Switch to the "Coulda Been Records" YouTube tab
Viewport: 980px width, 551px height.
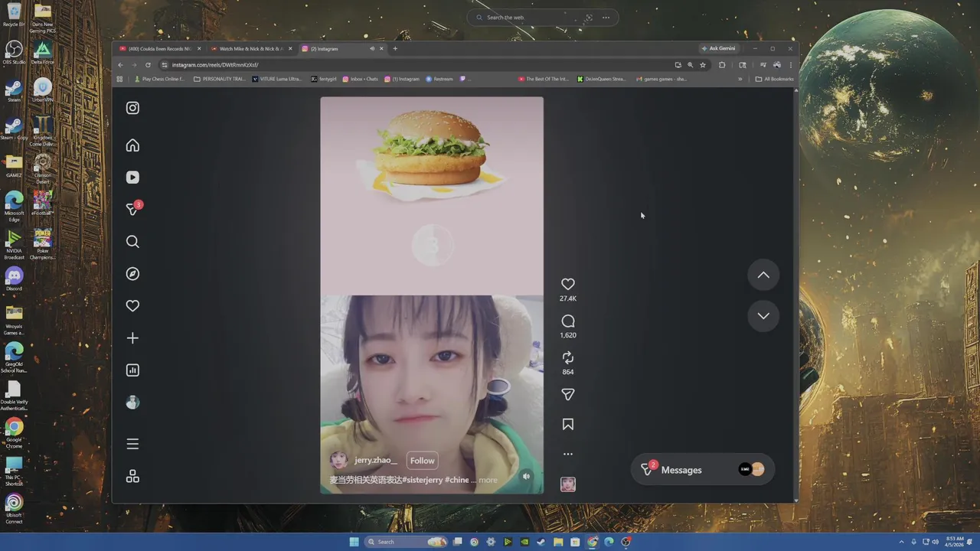tap(160, 49)
